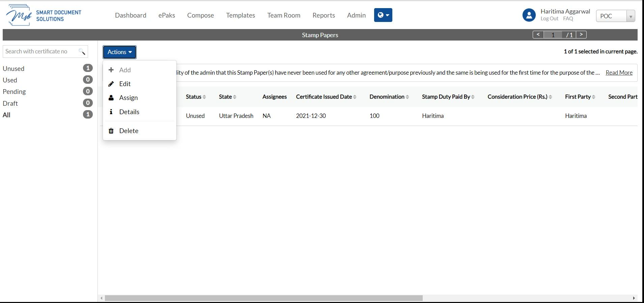Open the Compose navigation tab

200,15
